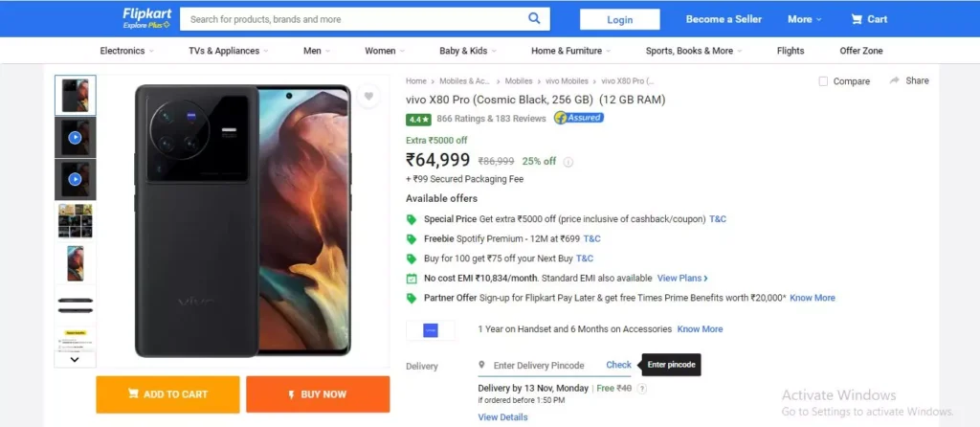The height and width of the screenshot is (427, 980).
Task: Focus the Enter Delivery Pincode field
Action: click(539, 365)
